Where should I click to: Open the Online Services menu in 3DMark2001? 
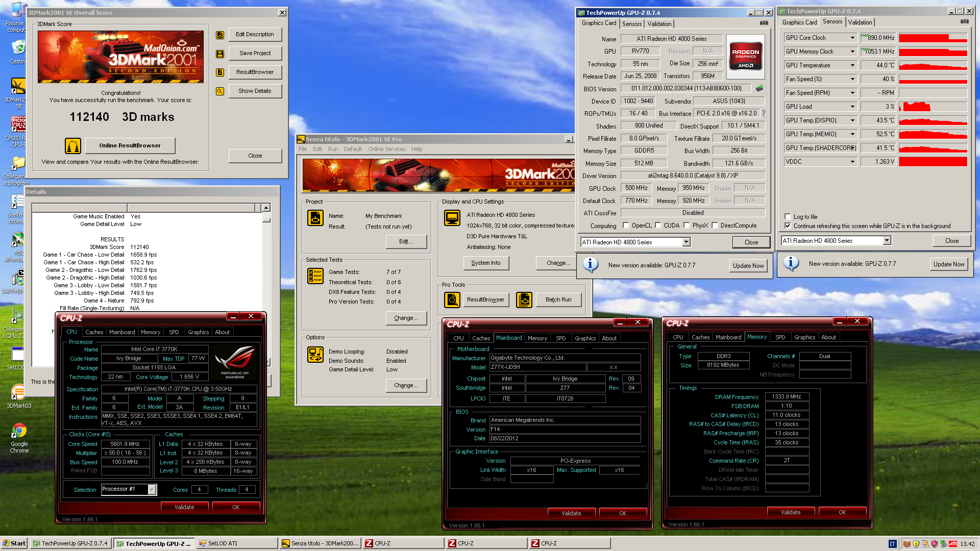[x=386, y=149]
